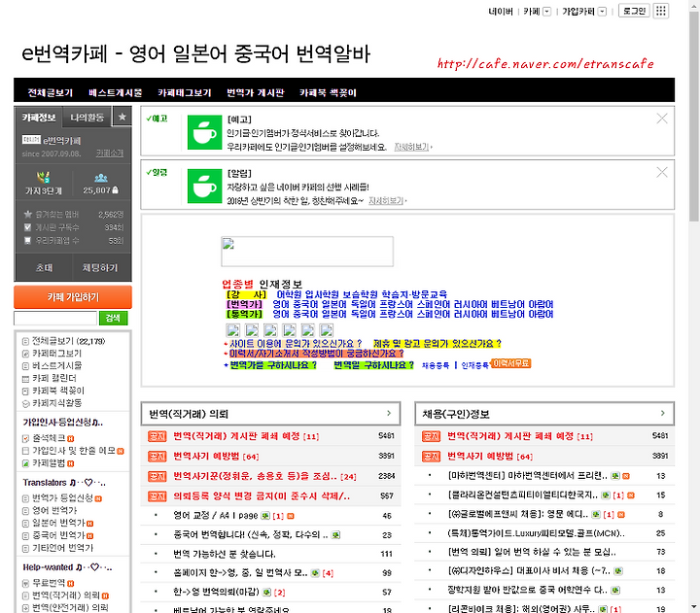Open 네이버 link in top bar
700x613 pixels.
coord(500,12)
